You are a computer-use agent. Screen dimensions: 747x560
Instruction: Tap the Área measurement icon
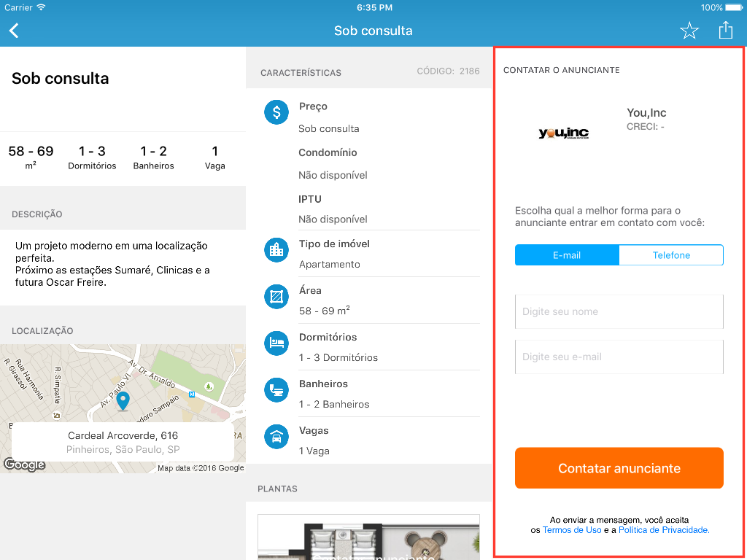coord(276,296)
